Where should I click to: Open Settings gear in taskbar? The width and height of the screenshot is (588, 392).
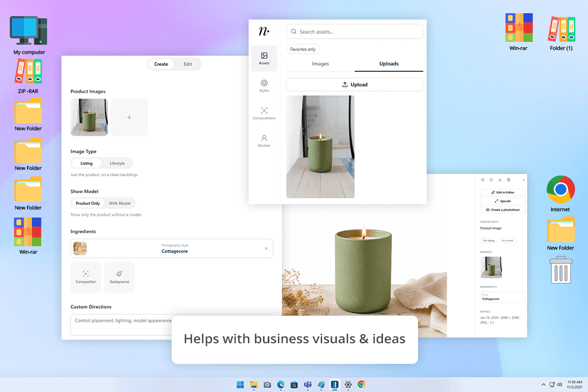pos(348,385)
